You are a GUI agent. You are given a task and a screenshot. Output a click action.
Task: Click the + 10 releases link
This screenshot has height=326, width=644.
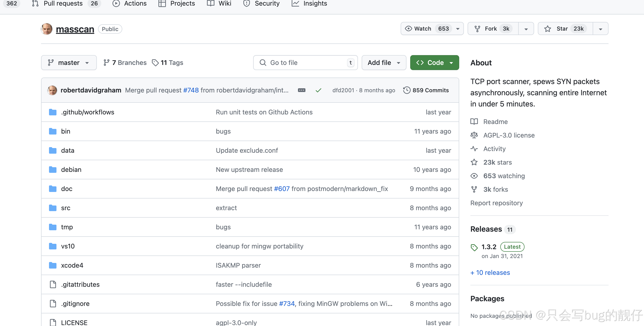490,273
